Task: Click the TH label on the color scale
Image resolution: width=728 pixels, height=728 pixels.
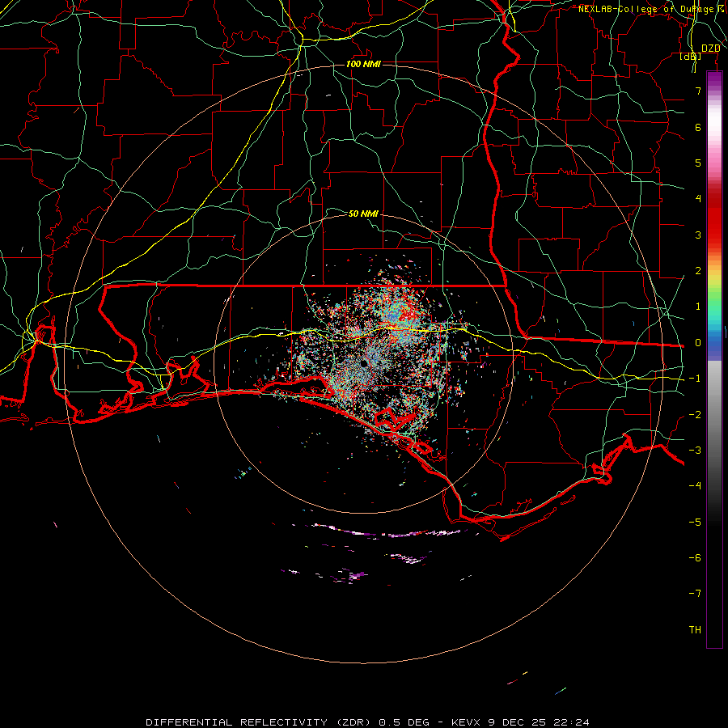Action: tap(695, 630)
